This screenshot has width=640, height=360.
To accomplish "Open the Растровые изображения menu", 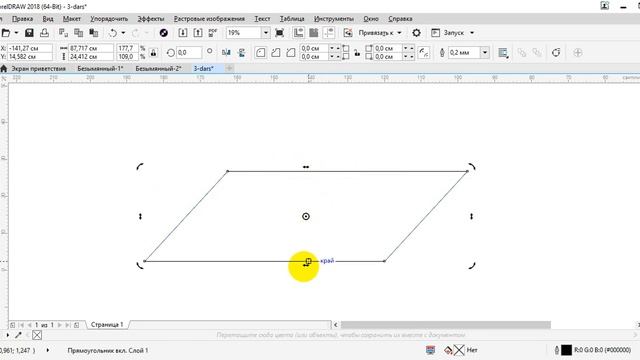I will 209,19.
